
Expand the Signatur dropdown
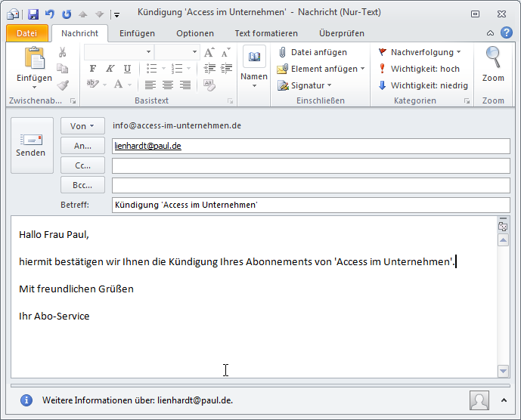coord(304,85)
